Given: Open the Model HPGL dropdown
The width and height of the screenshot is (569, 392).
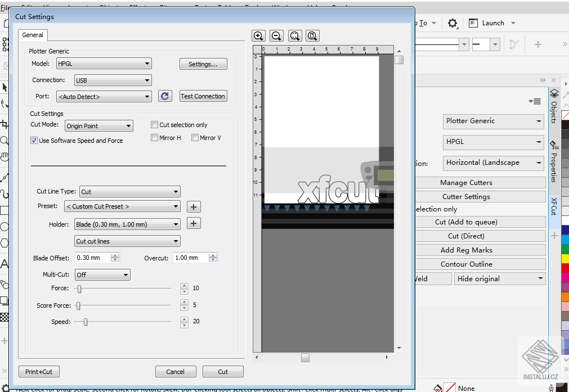Looking at the screenshot, I should 104,64.
